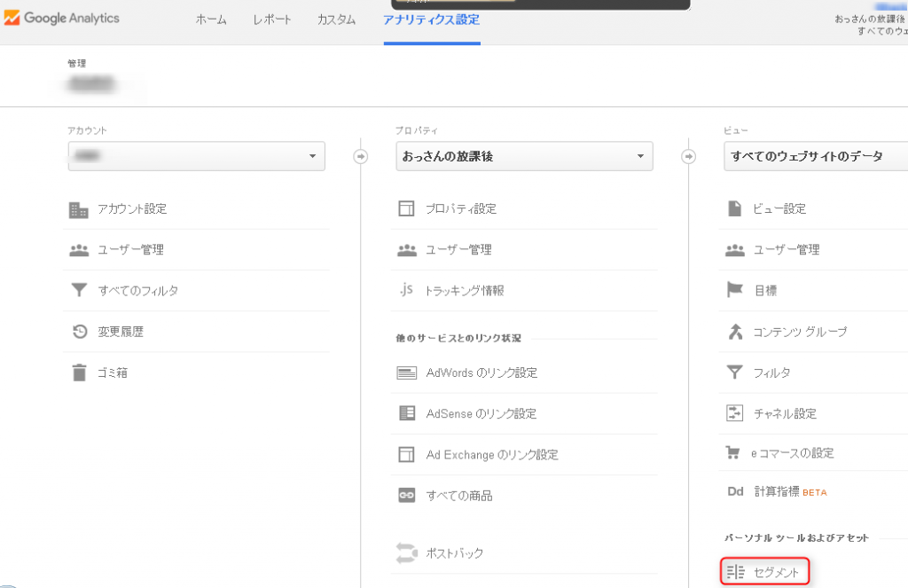Open チャネル設定 in the view column
908x588 pixels.
click(x=785, y=413)
